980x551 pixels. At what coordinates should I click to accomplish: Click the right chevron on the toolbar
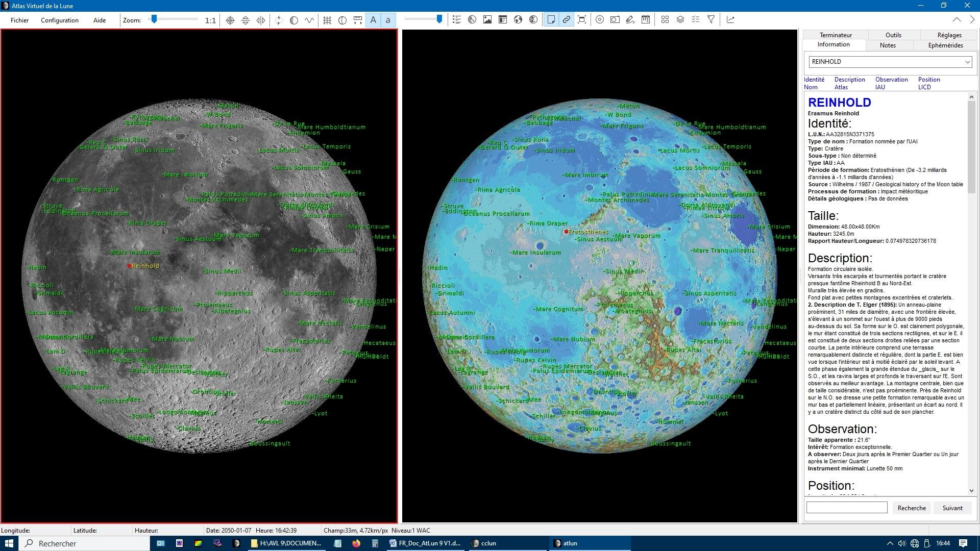972,20
